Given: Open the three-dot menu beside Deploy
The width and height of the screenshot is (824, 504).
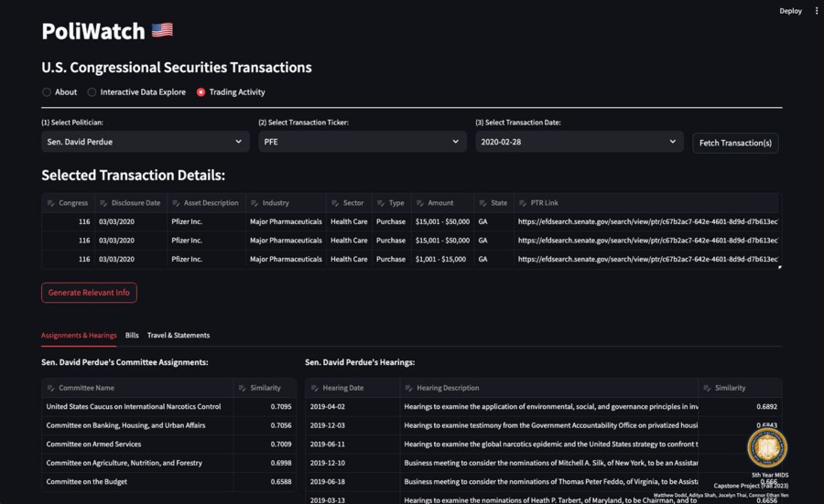Looking at the screenshot, I should tap(817, 11).
